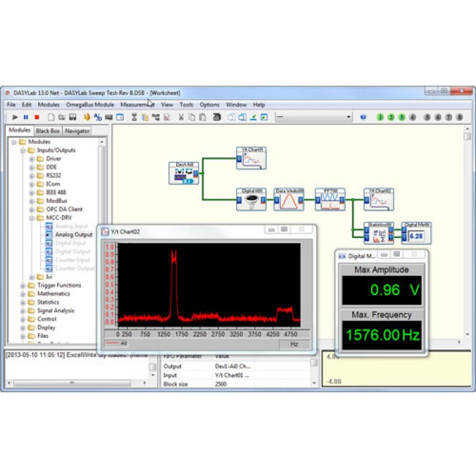The image size is (476, 476).
Task: Select the Statistics module block
Action: 379,233
